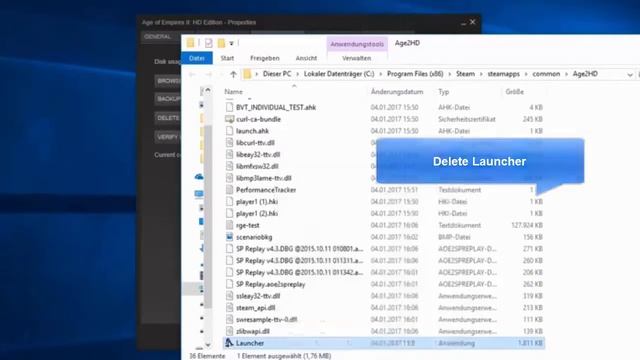The height and width of the screenshot is (360, 640).
Task: Open the address bar history dropdown
Action: point(630,75)
